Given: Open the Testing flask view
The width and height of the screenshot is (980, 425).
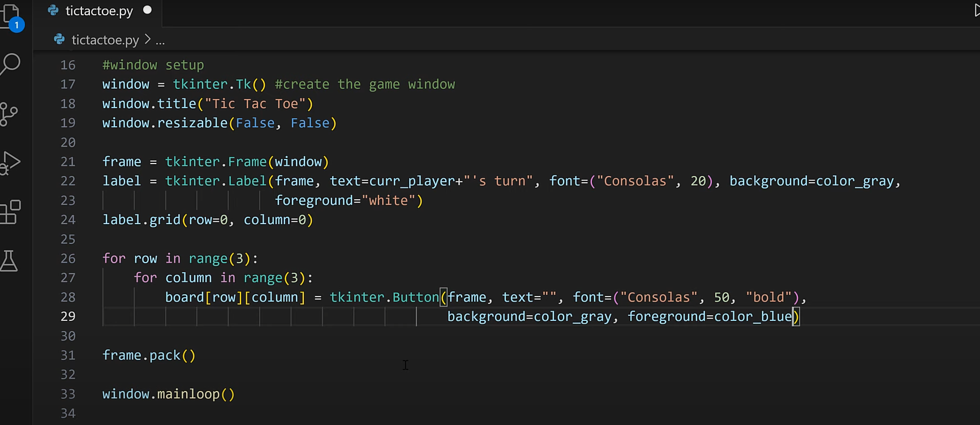Looking at the screenshot, I should (10, 261).
